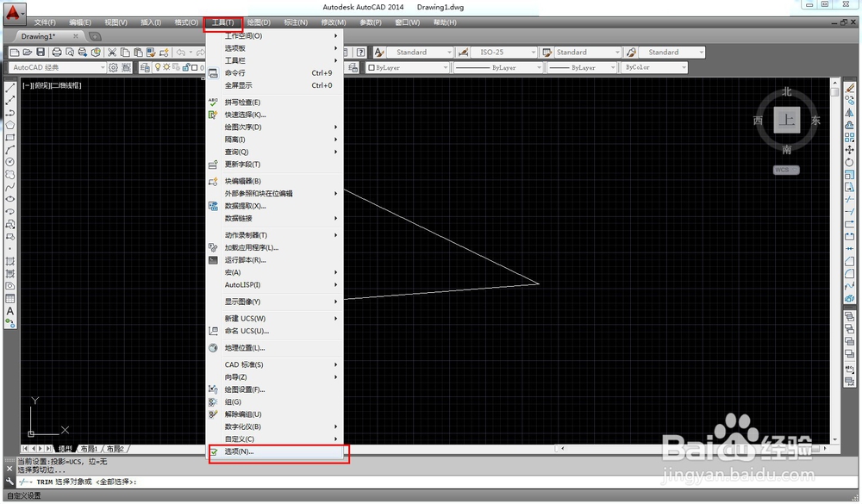Viewport: 862px width, 504px height.
Task: Click the Open file icon
Action: pyautogui.click(x=28, y=53)
